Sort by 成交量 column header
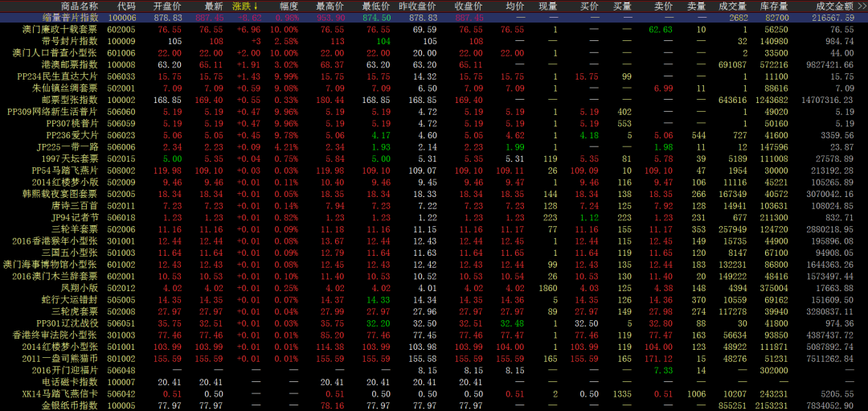Image resolution: width=868 pixels, height=411 pixels. [733, 6]
